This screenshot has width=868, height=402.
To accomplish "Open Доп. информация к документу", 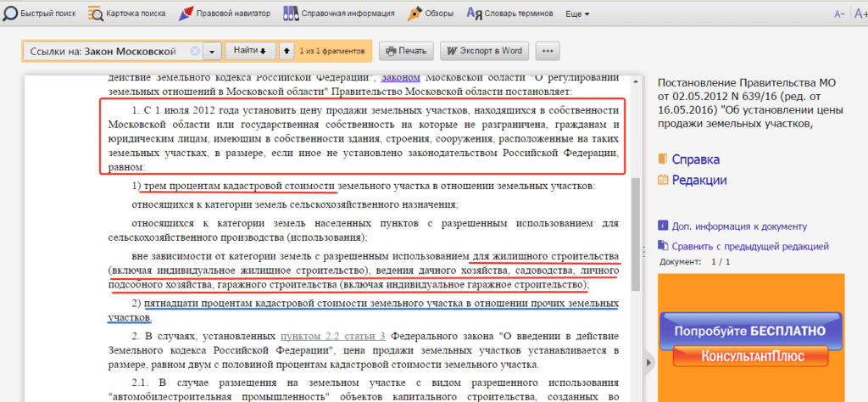I will 739,226.
